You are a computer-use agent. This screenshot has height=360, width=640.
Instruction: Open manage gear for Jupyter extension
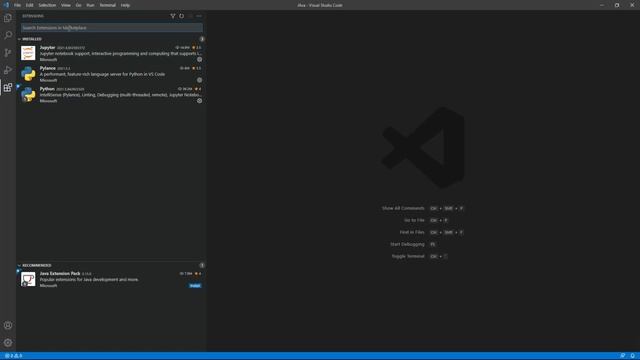[200, 60]
